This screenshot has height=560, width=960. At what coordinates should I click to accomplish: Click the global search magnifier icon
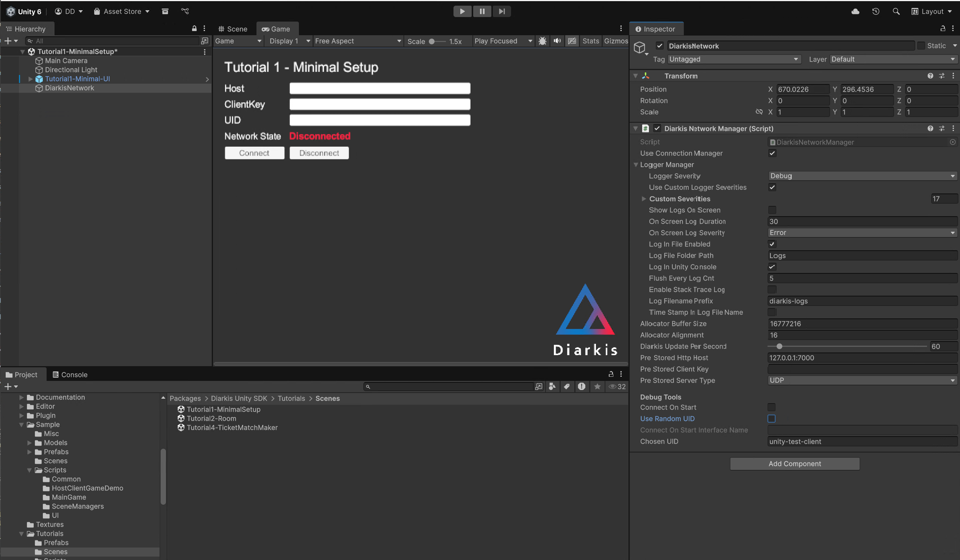(x=896, y=11)
